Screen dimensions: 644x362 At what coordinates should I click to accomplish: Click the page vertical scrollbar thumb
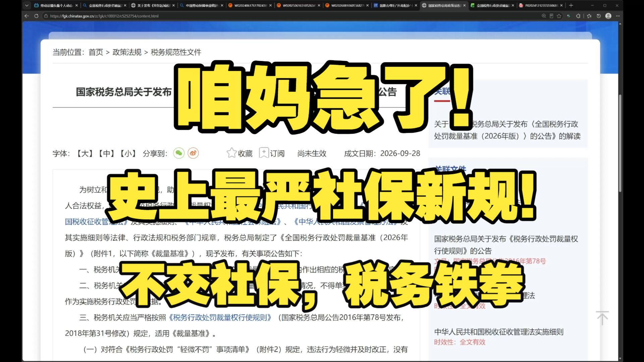point(620,143)
